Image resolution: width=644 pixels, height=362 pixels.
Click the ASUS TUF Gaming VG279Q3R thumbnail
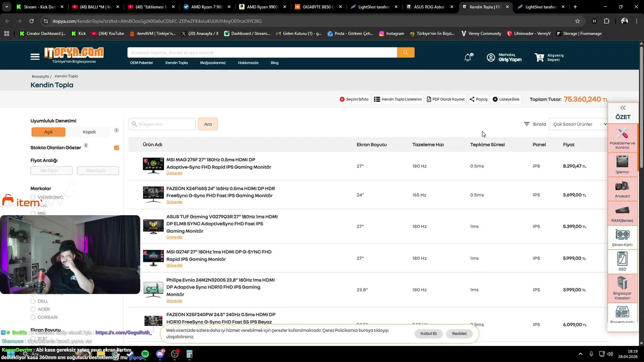tap(153, 227)
